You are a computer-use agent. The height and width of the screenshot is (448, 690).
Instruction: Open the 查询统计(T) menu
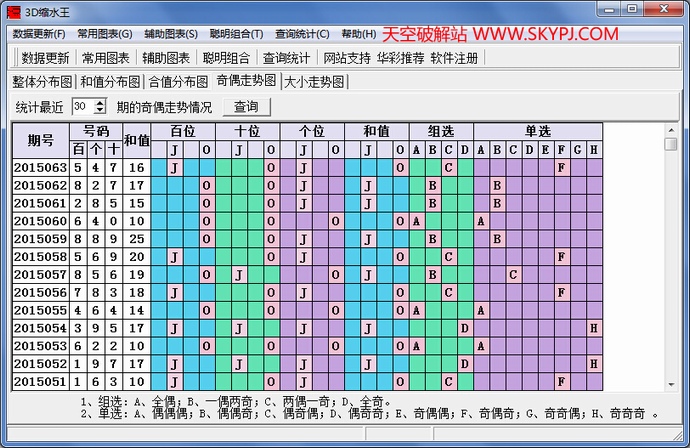[302, 34]
